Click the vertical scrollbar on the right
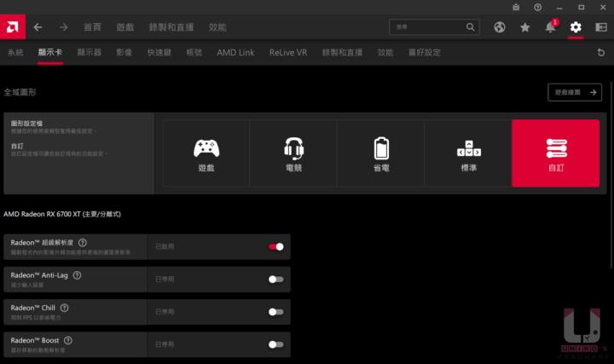The height and width of the screenshot is (364, 614). pyautogui.click(x=611, y=175)
